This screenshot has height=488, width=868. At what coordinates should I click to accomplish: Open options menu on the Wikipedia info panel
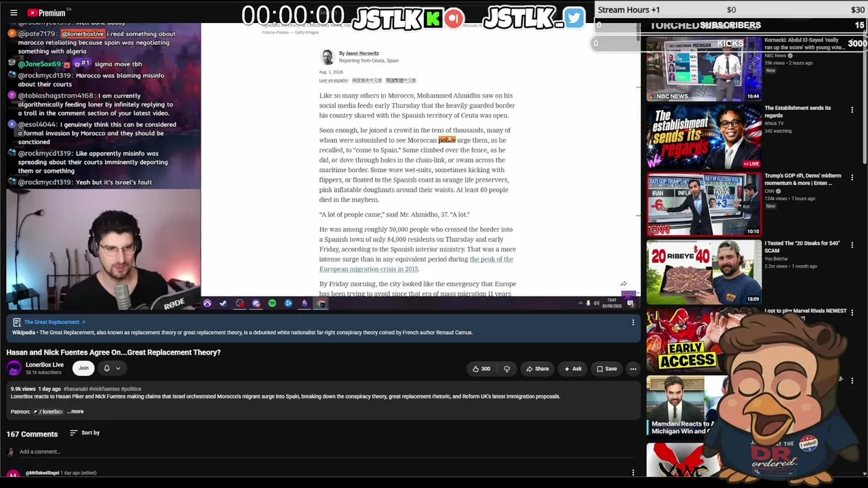point(633,322)
